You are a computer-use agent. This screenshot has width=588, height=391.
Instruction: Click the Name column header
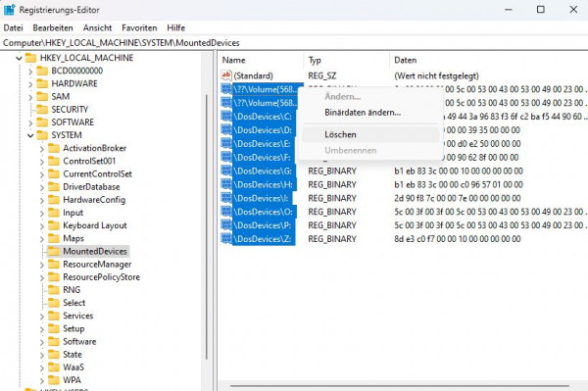tap(262, 61)
